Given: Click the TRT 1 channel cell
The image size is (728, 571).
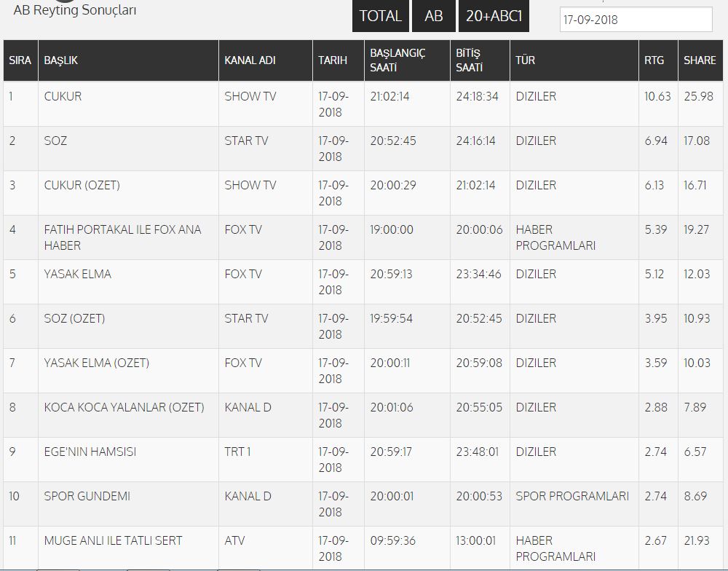Looking at the screenshot, I should [x=238, y=452].
